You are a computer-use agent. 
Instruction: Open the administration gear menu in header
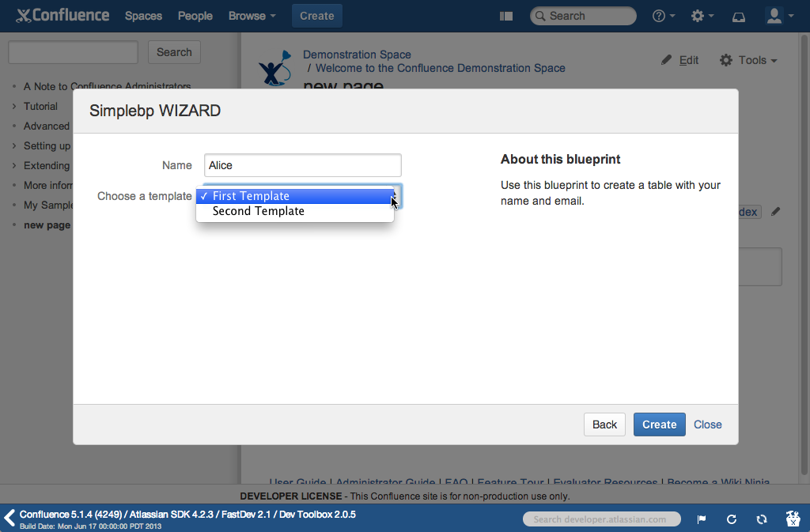(x=702, y=16)
